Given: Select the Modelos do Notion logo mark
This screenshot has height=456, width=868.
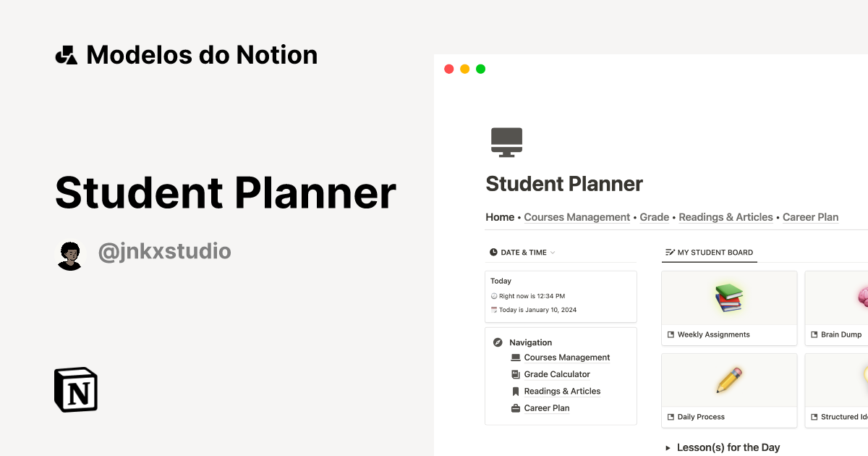Looking at the screenshot, I should click(66, 54).
